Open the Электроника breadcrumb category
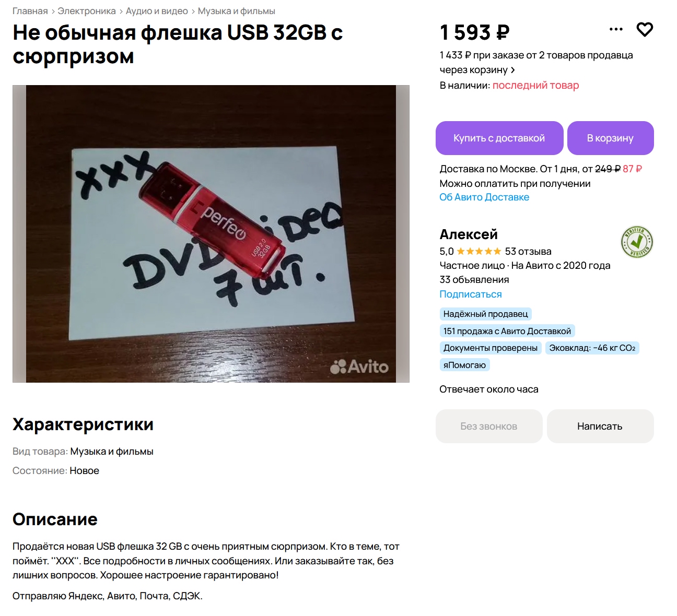 click(87, 11)
